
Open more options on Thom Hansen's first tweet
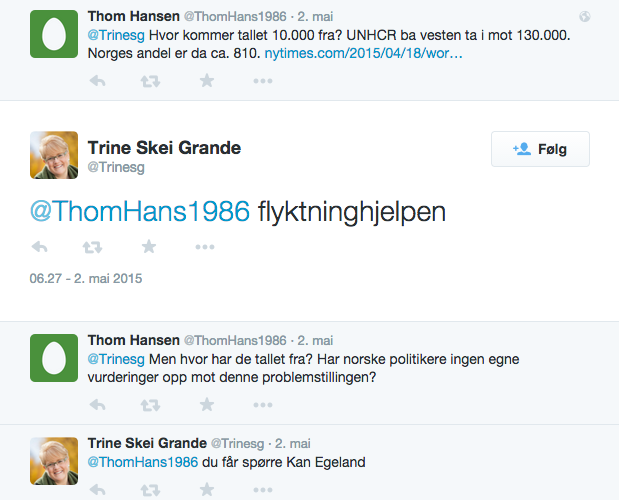(263, 81)
